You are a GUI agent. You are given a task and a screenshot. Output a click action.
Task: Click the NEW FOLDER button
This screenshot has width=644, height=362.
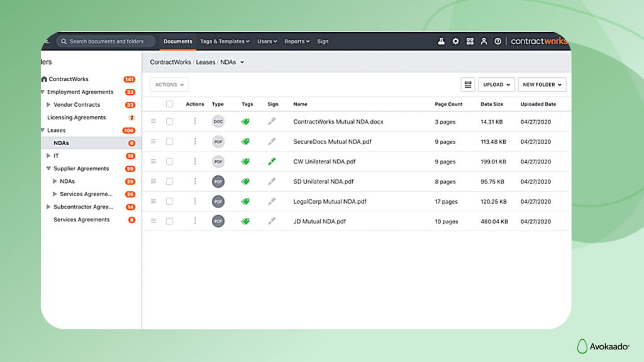coord(541,84)
